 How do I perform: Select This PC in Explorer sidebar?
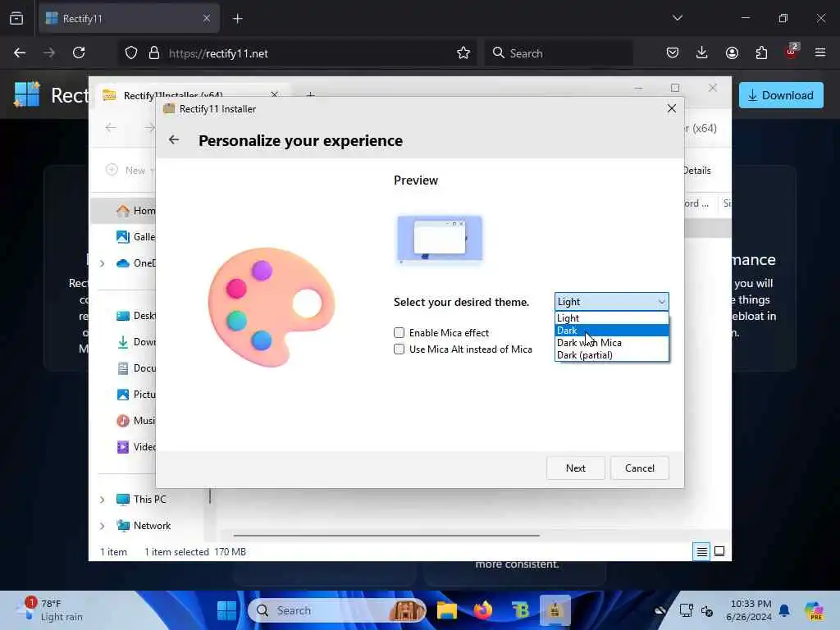coord(142,500)
